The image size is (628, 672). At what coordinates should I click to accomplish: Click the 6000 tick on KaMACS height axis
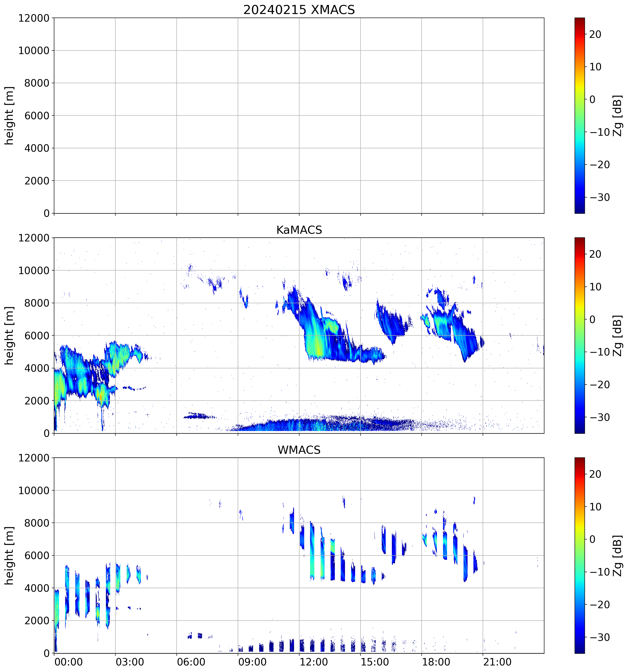[x=37, y=336]
